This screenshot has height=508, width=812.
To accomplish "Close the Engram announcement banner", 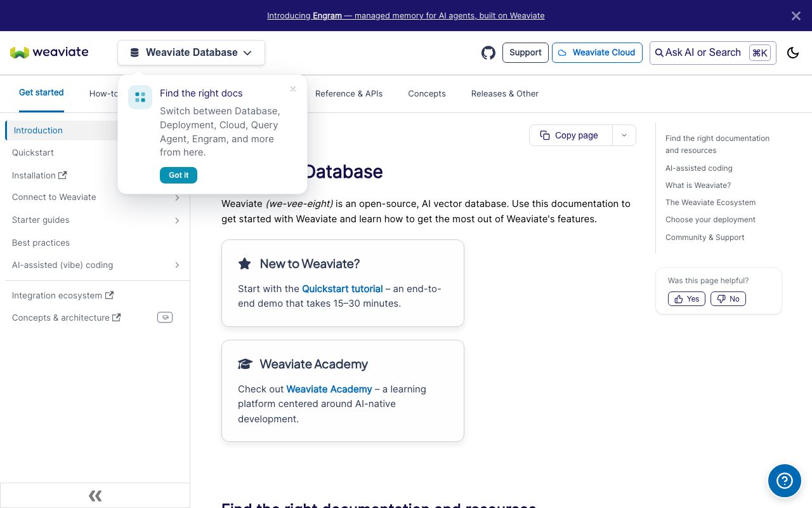I will click(x=796, y=16).
